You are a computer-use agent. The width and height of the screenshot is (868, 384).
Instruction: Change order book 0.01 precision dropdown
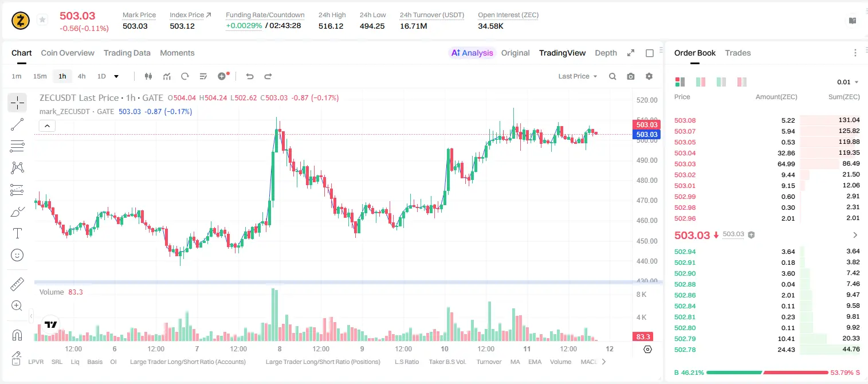848,82
